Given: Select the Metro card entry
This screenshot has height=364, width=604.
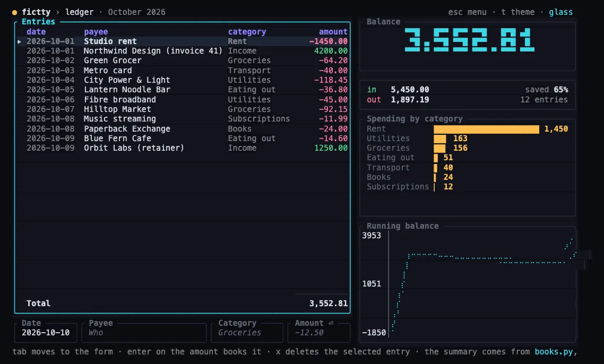Looking at the screenshot, I should click(183, 71).
